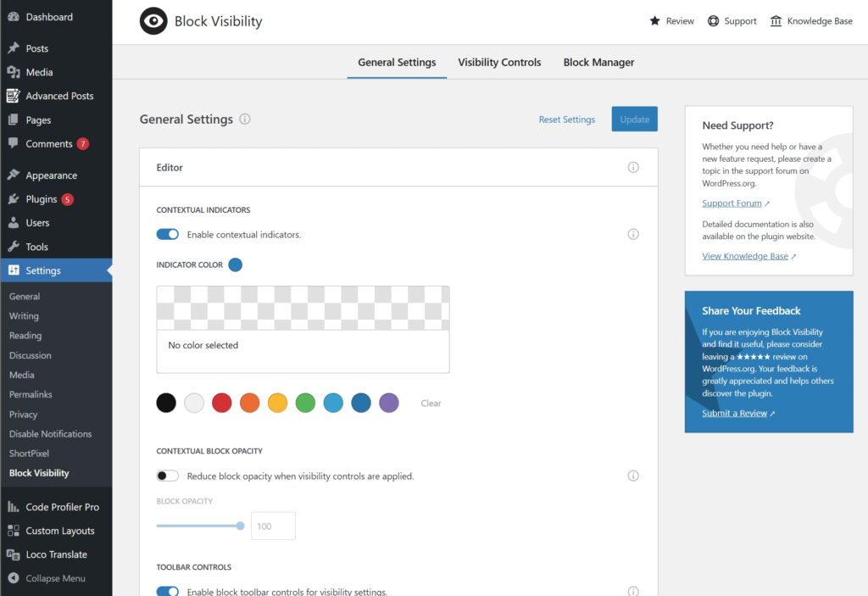Image resolution: width=868 pixels, height=596 pixels.
Task: Switch to the Block Manager tab
Action: tap(598, 63)
